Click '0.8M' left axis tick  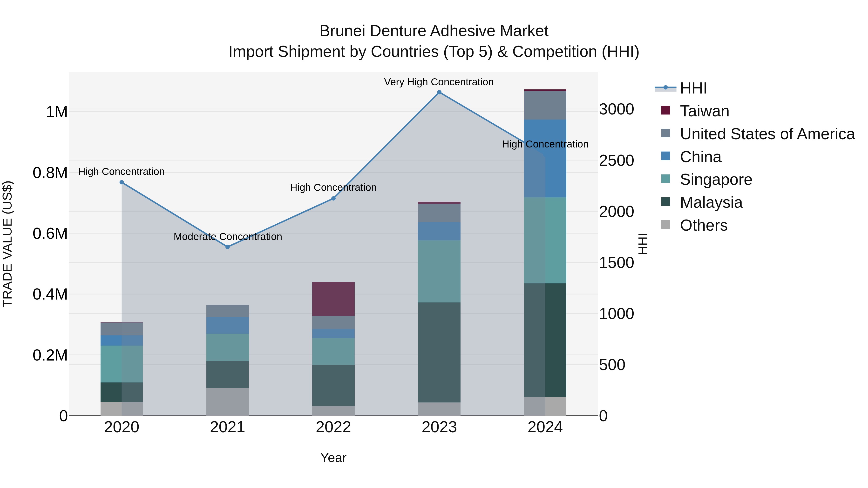point(50,173)
